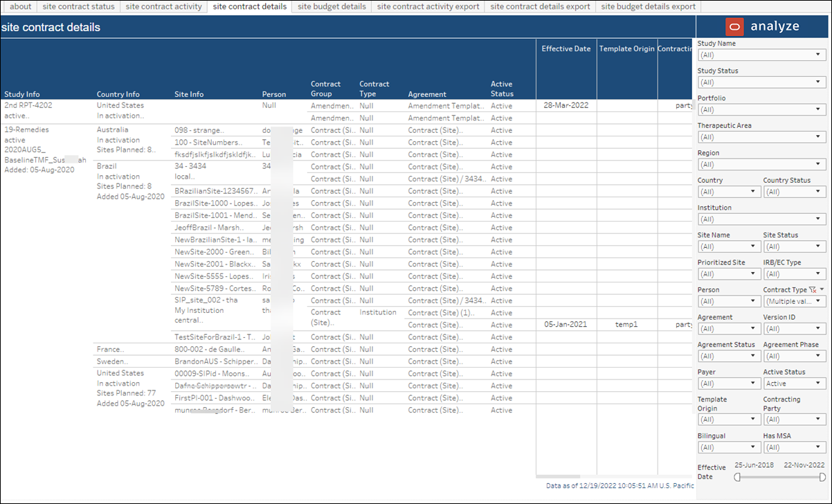Click the 05-Jan-2021 effective date cell
The height and width of the screenshot is (504, 832).
coord(566,325)
